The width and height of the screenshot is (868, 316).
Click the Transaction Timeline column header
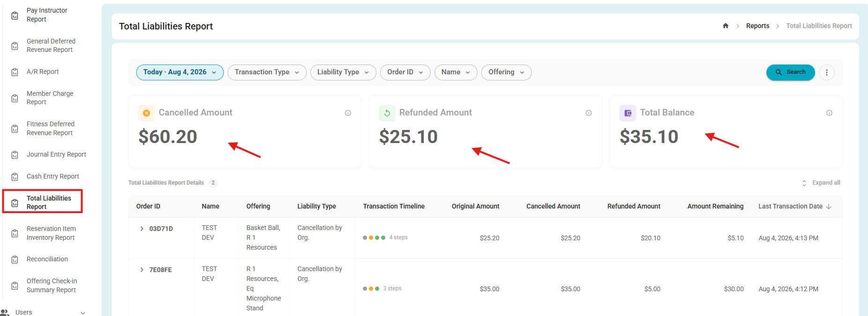pos(394,206)
